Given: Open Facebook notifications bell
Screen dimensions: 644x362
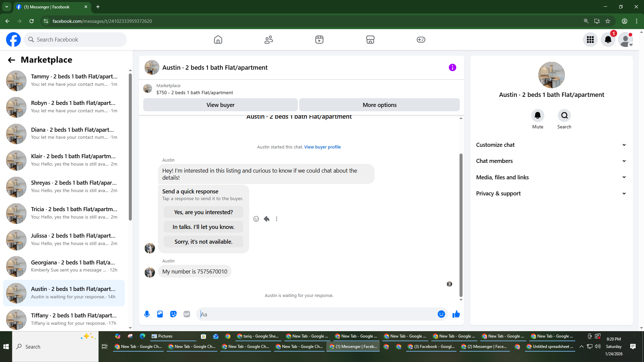Looking at the screenshot, I should tap(608, 40).
